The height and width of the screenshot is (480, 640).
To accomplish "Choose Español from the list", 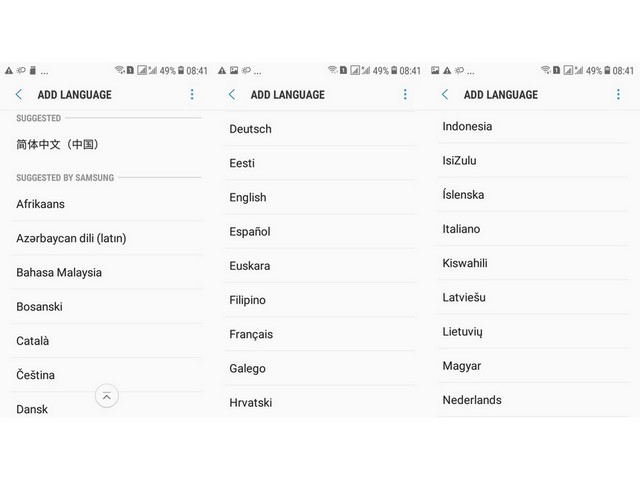I will (x=250, y=231).
